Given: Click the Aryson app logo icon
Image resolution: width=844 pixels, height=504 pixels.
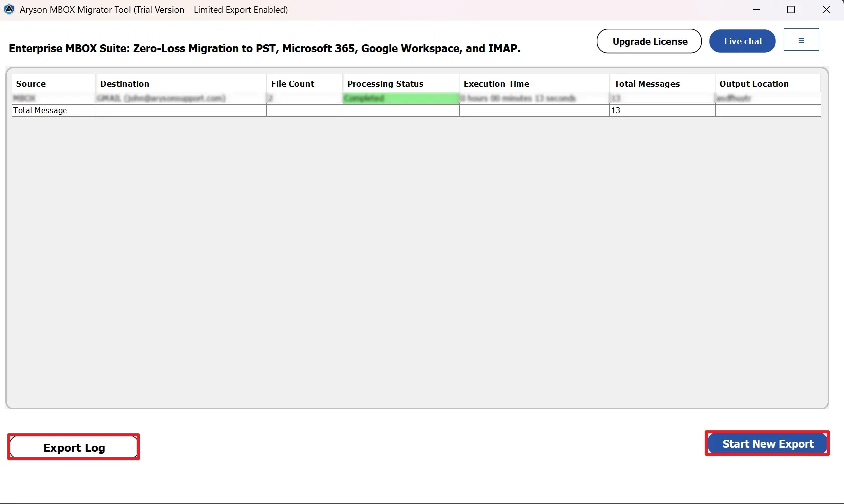Looking at the screenshot, I should coord(9,9).
